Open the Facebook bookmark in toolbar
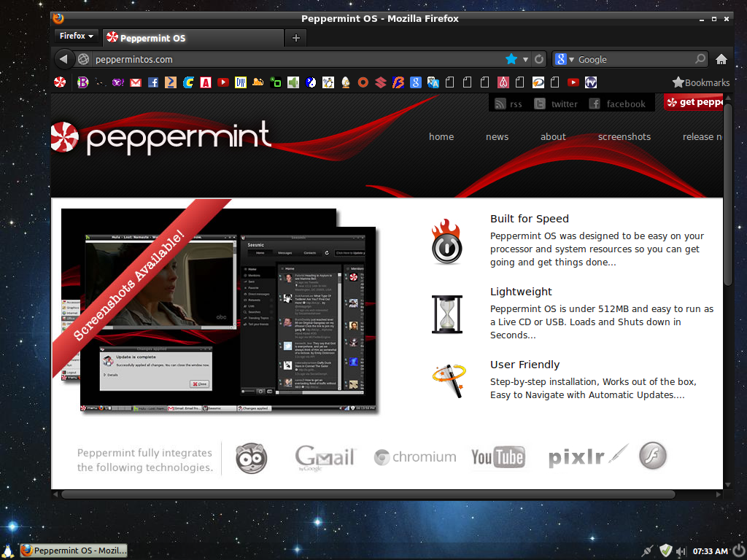The width and height of the screenshot is (747, 560). 153,82
